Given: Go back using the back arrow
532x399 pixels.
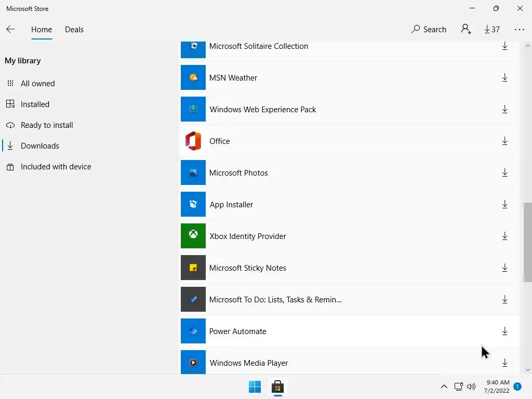Looking at the screenshot, I should [10, 29].
